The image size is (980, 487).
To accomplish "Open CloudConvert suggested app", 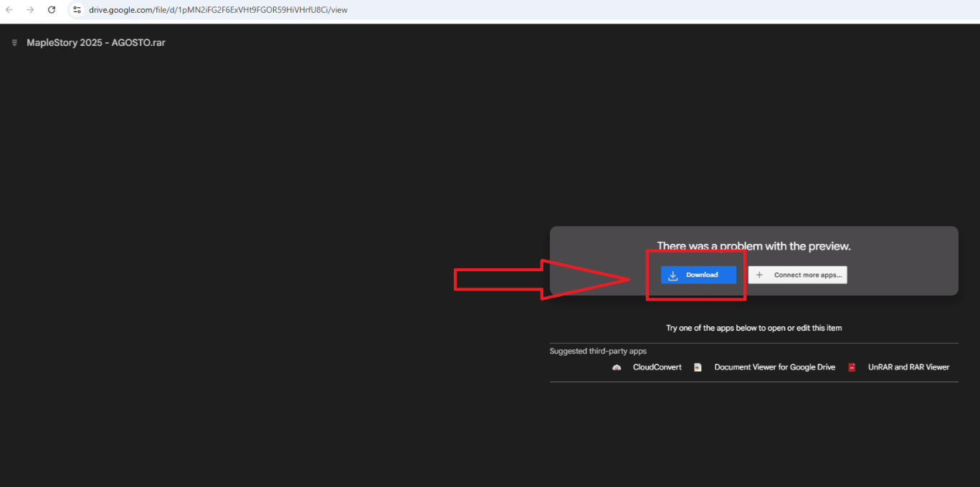I will click(657, 367).
